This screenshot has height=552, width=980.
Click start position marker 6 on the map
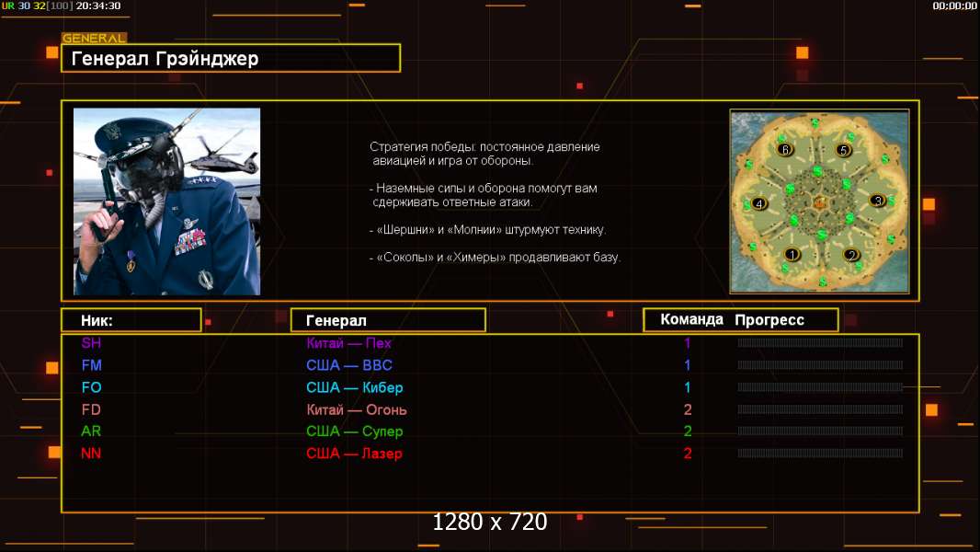click(785, 149)
